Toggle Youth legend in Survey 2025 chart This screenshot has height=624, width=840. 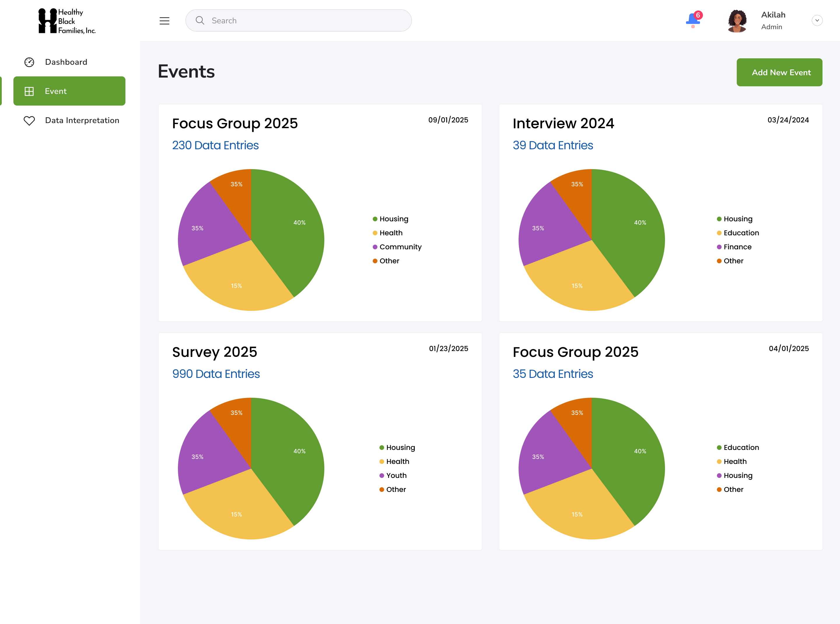click(x=396, y=475)
